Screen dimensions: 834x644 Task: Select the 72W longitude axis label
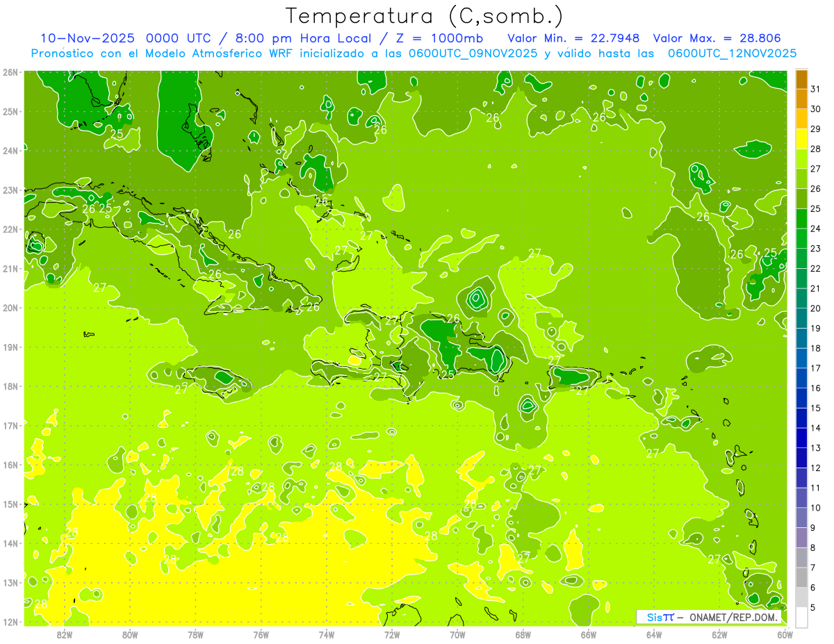tap(392, 634)
